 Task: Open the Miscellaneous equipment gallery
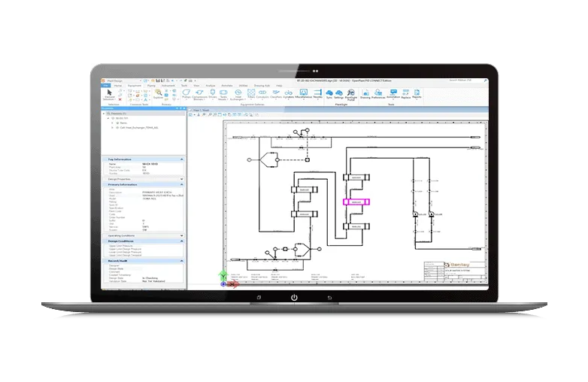307,94
